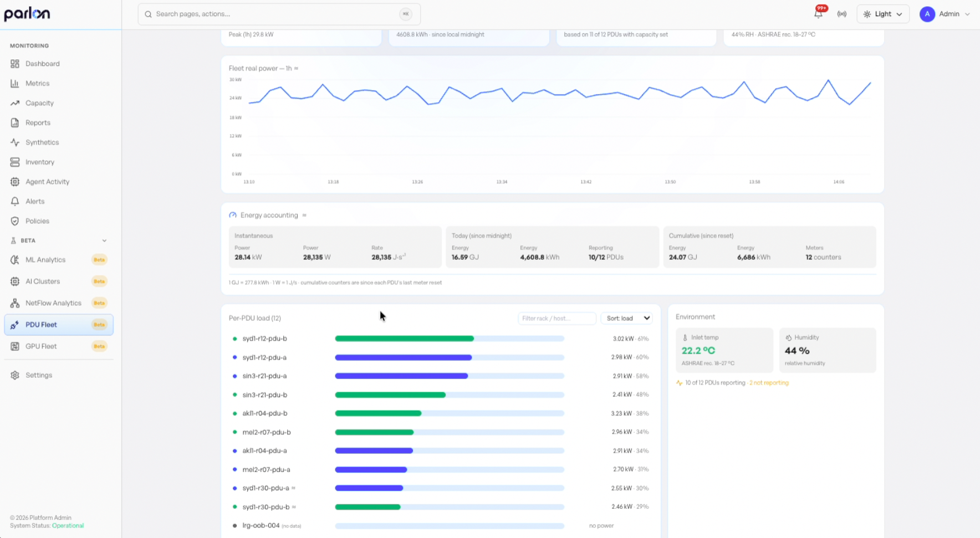Select the sin3-r21-pdu-b row name

(x=264, y=395)
